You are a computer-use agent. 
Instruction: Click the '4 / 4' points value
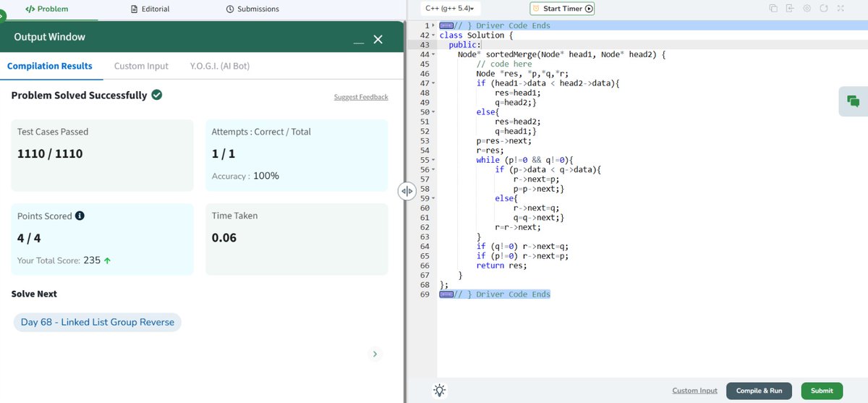click(x=29, y=237)
